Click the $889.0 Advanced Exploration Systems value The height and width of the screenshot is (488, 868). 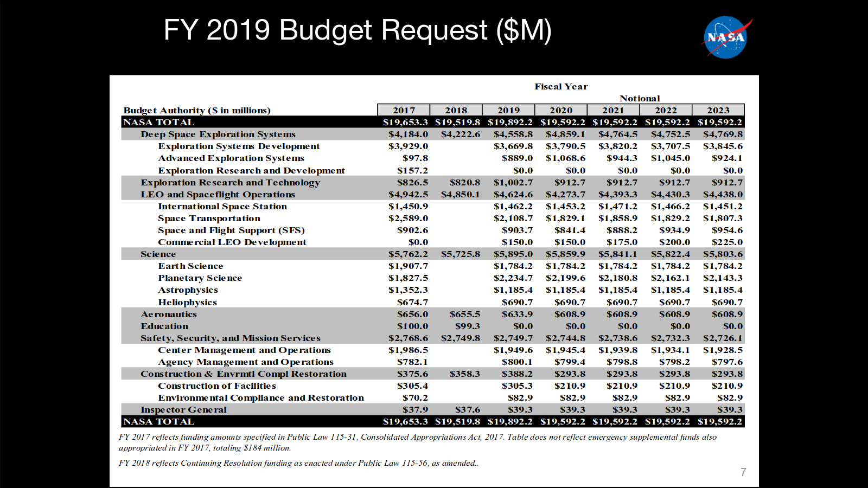(x=517, y=158)
